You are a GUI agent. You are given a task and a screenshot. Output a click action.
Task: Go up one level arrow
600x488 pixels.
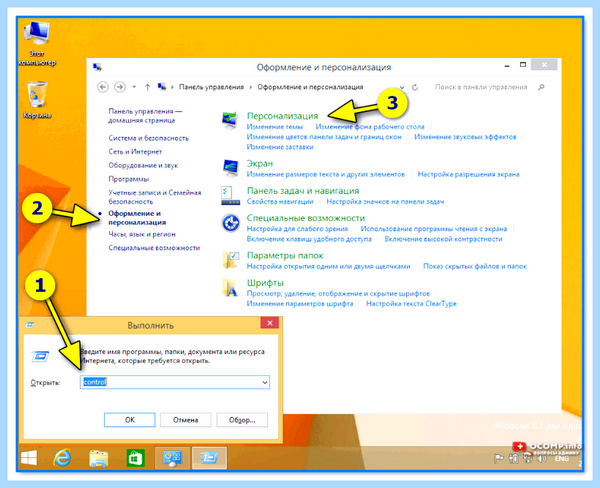(147, 87)
